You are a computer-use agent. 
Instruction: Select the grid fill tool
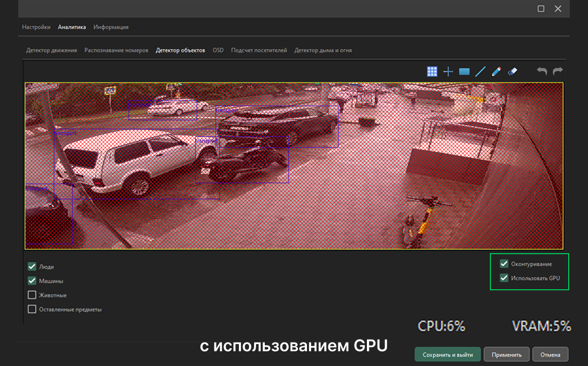tap(432, 72)
